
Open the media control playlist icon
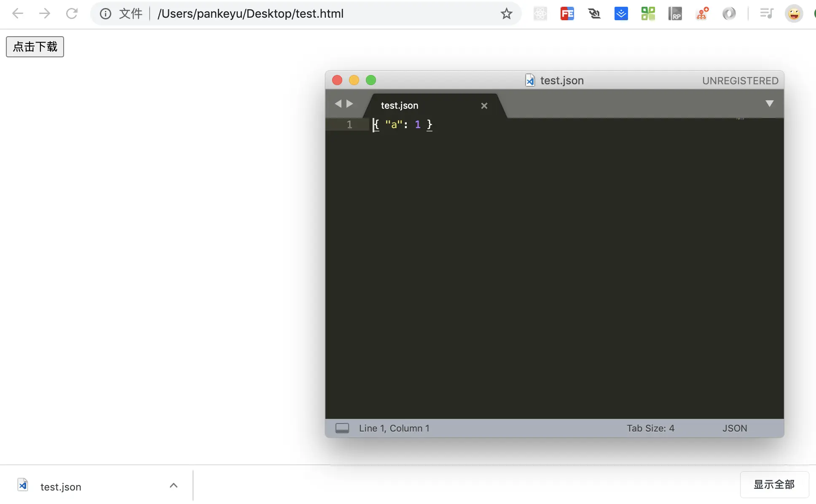766,14
